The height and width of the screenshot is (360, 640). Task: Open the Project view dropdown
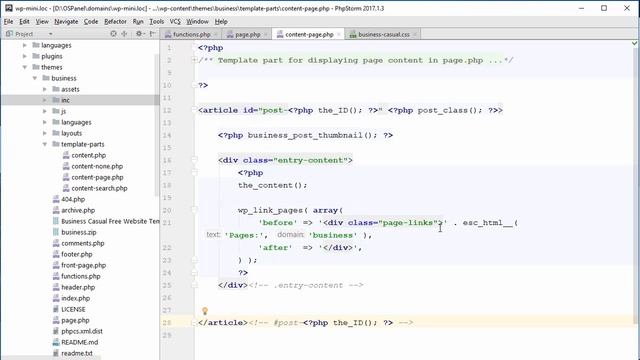(x=51, y=34)
